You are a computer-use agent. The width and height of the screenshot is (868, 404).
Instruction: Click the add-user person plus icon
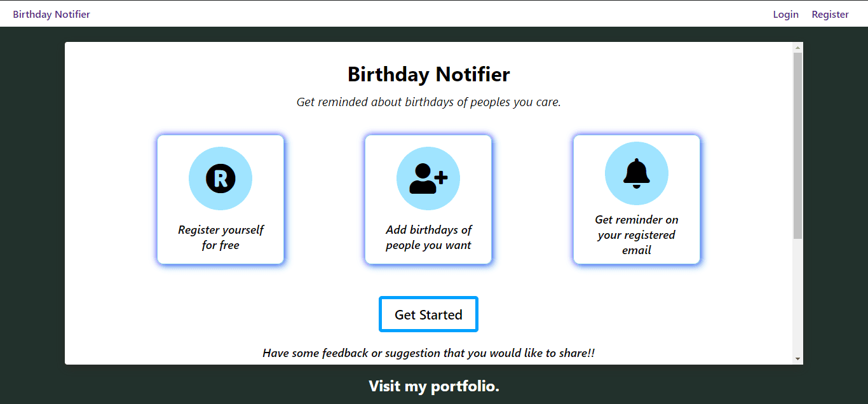click(x=428, y=178)
